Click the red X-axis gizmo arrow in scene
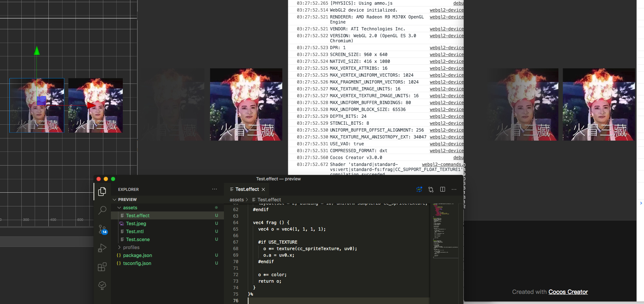Image resolution: width=644 pixels, height=304 pixels. [91, 105]
